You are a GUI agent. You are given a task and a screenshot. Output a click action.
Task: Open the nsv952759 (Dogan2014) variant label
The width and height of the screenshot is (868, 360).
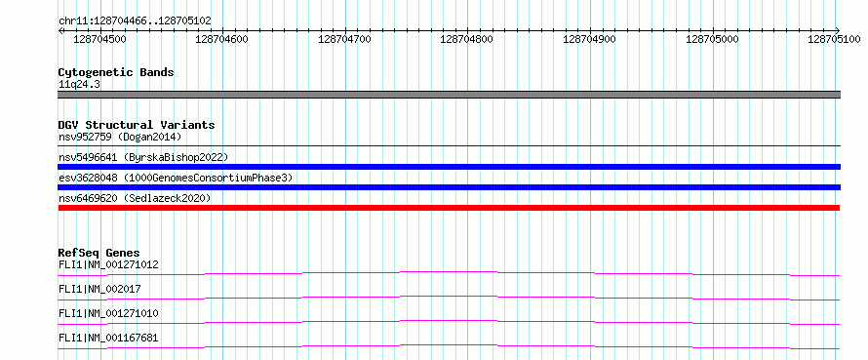pos(120,137)
